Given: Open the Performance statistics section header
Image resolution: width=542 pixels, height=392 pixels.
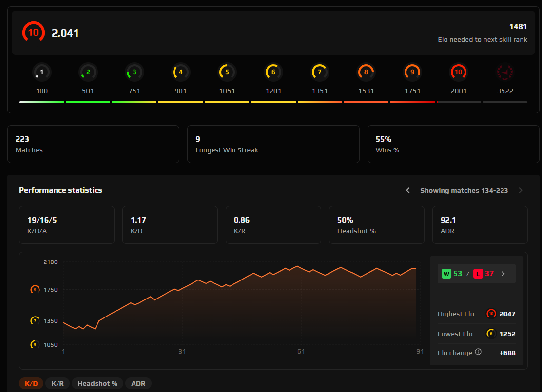Looking at the screenshot, I should click(60, 190).
